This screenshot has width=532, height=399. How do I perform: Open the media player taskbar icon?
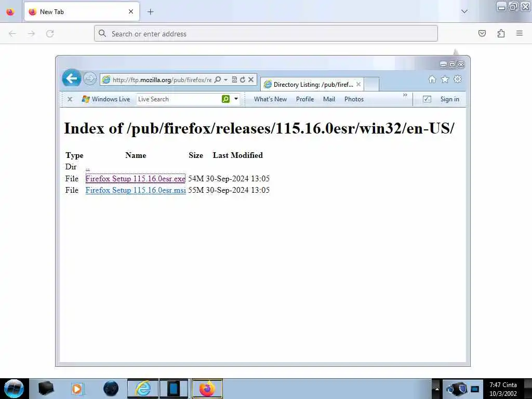[x=77, y=389]
